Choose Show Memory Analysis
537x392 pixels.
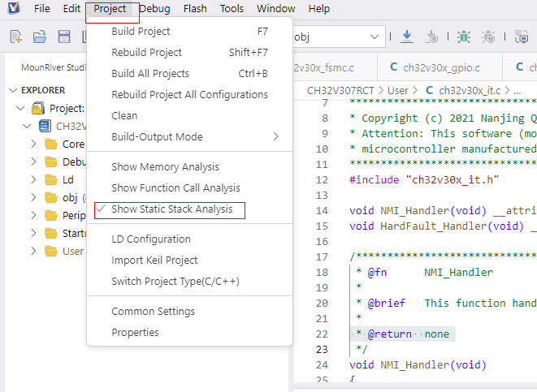[x=190, y=167]
